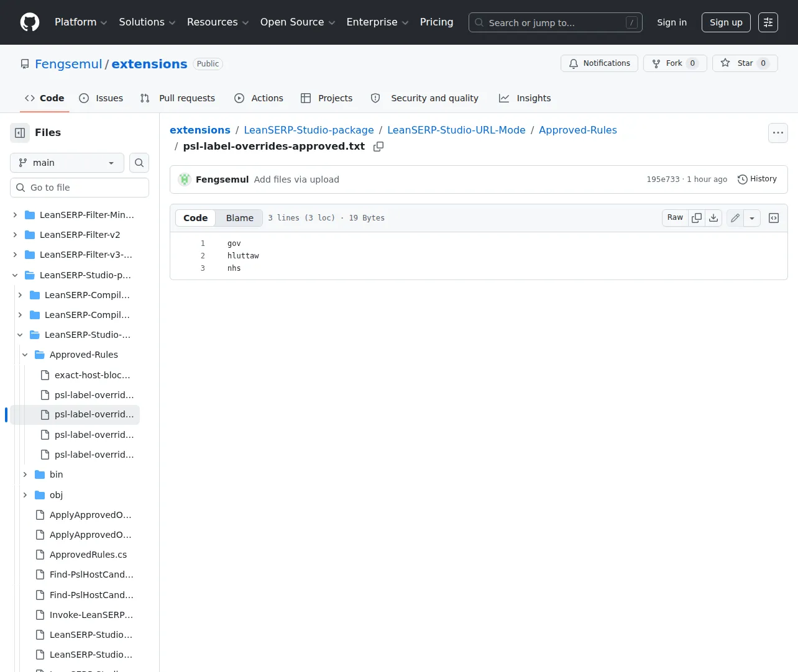This screenshot has width=798, height=672.
Task: Expand the bin folder
Action: click(x=25, y=474)
